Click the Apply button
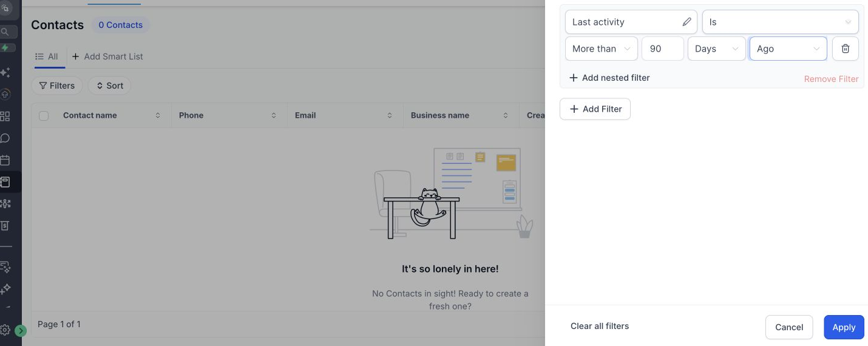The height and width of the screenshot is (346, 868). tap(844, 327)
